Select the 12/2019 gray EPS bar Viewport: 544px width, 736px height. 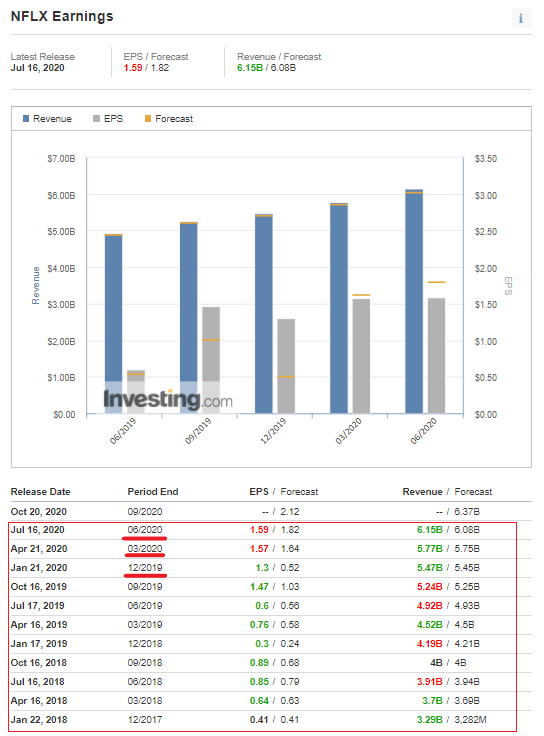click(x=286, y=366)
